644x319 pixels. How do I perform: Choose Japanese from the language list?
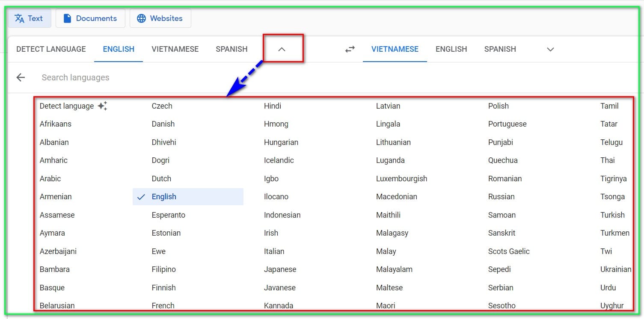click(280, 269)
